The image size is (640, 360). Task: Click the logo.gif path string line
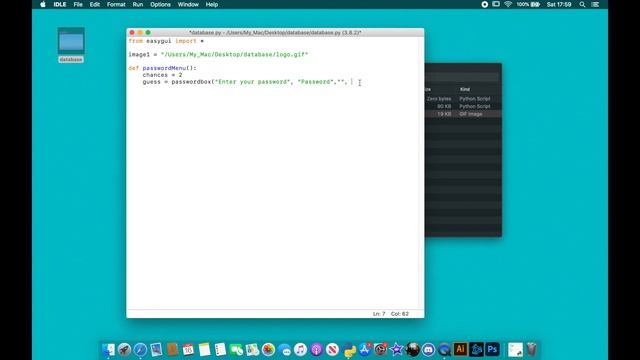(x=218, y=54)
